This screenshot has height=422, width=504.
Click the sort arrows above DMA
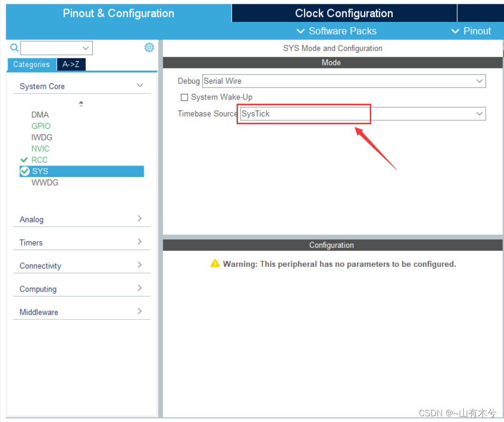click(x=81, y=104)
